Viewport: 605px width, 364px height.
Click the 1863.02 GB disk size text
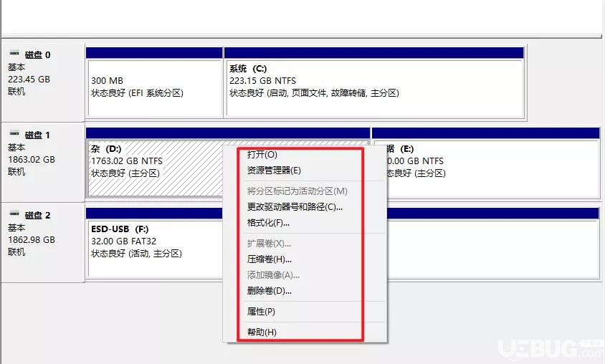(32, 160)
